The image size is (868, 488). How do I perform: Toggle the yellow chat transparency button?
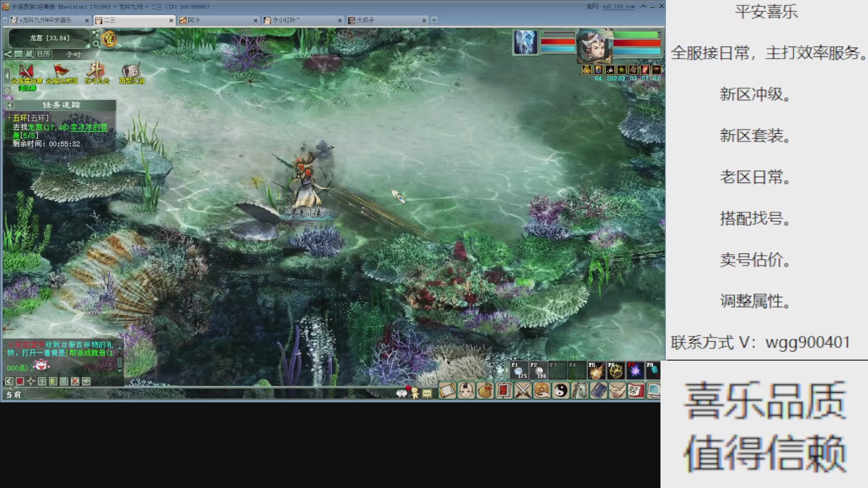[53, 381]
